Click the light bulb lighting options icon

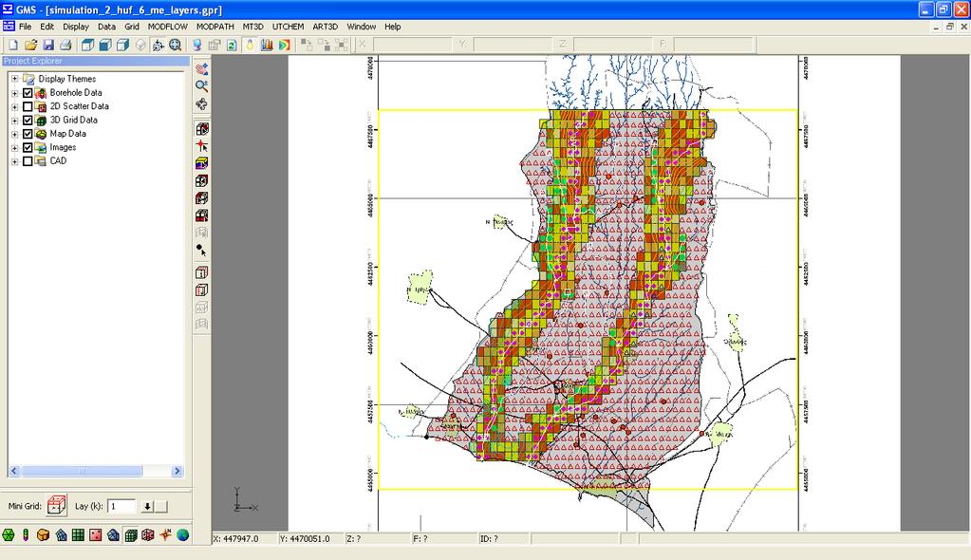[250, 45]
